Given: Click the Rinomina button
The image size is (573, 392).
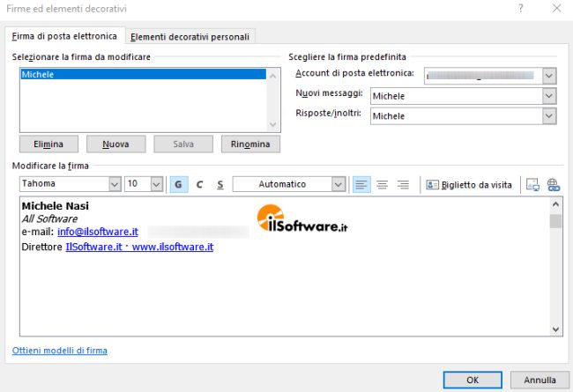Looking at the screenshot, I should coord(250,144).
